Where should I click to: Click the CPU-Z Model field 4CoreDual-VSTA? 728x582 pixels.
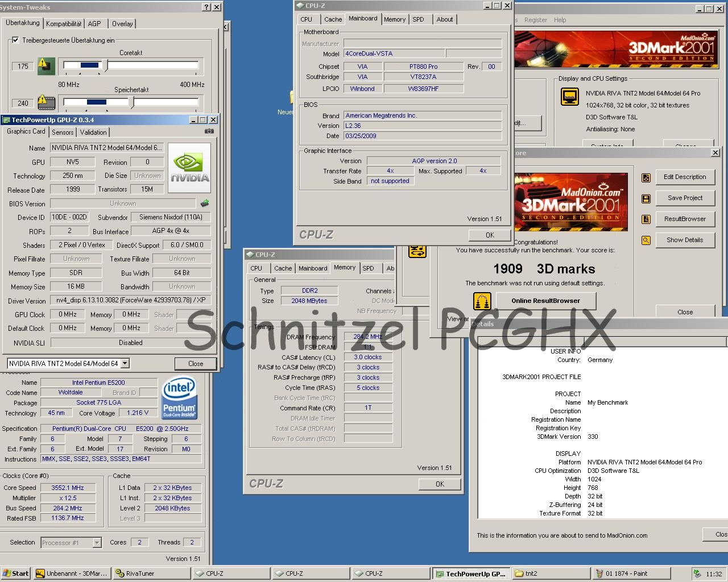(394, 53)
